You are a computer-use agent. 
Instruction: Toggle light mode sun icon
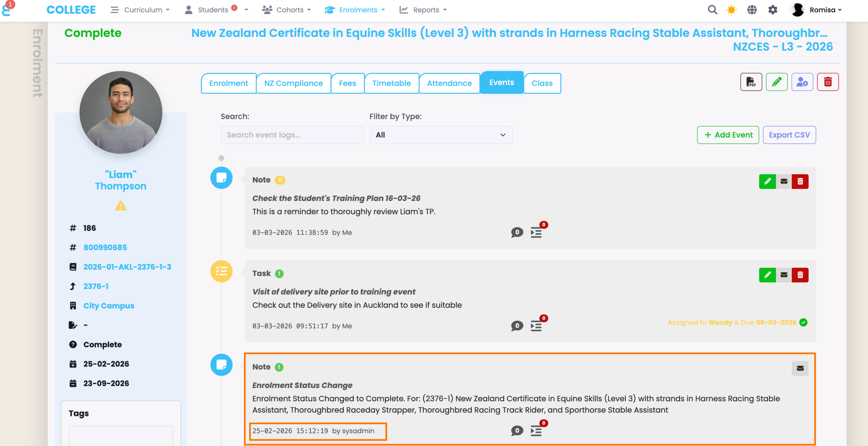click(x=731, y=10)
